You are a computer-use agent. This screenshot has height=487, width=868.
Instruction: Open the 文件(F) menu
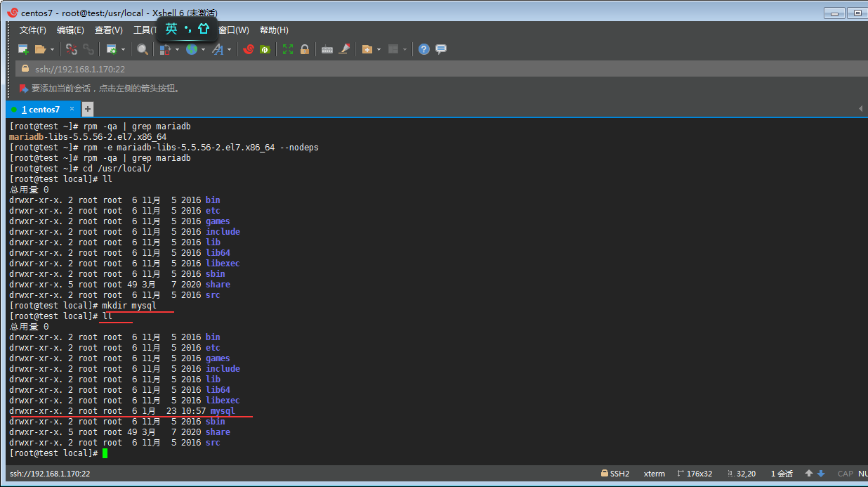[x=32, y=30]
